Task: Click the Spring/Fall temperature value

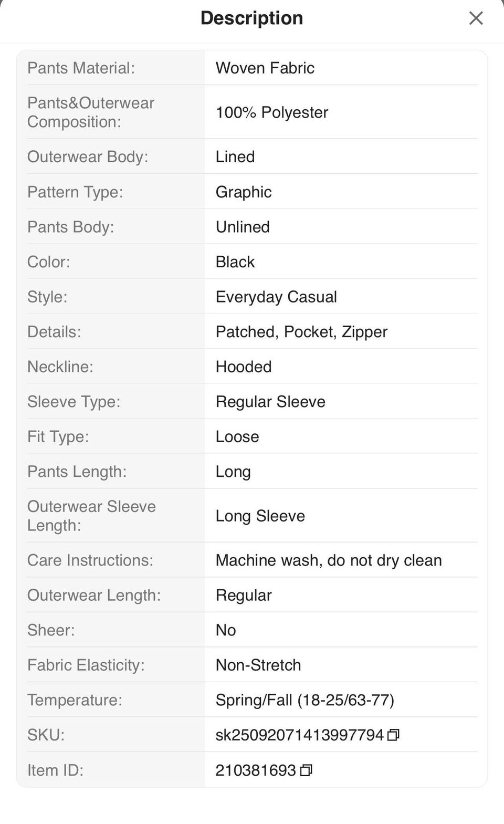Action: tap(304, 700)
